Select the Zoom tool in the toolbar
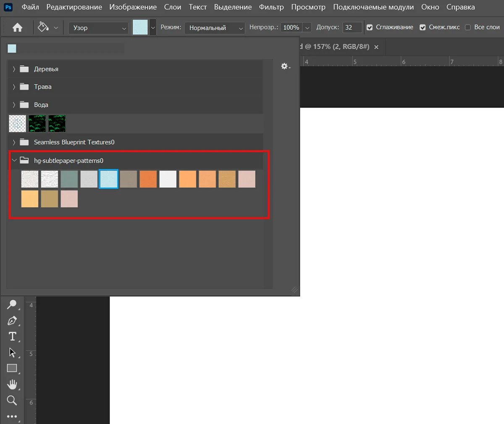504x424 pixels. tap(12, 400)
